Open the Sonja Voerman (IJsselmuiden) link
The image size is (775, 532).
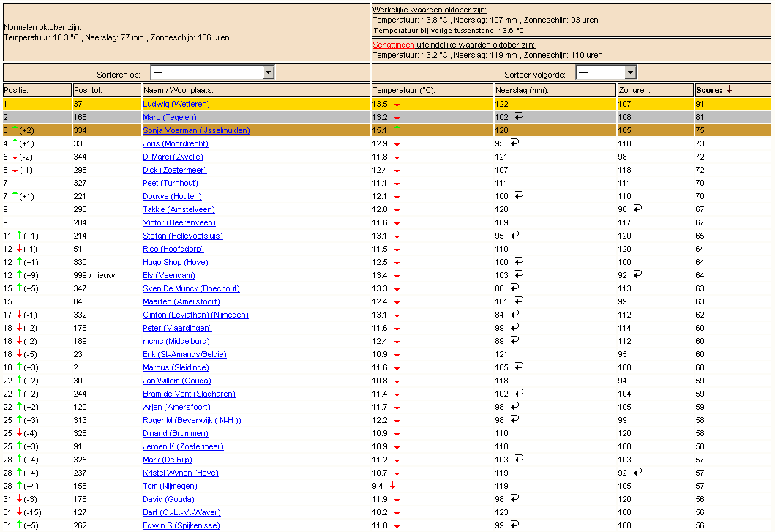click(x=196, y=130)
